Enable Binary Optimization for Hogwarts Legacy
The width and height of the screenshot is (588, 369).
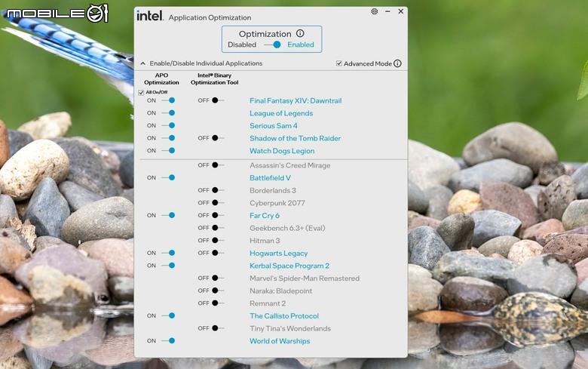218,253
